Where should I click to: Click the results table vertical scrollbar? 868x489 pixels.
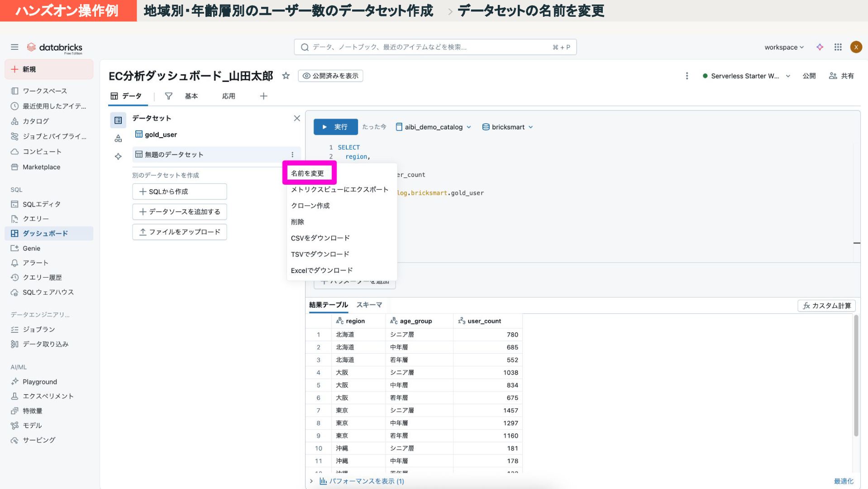click(x=855, y=376)
